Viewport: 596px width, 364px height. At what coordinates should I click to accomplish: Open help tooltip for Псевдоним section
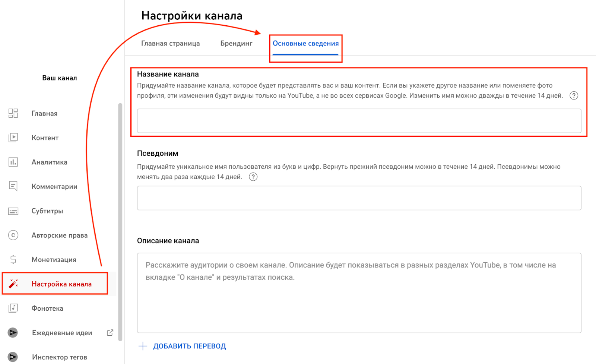[253, 177]
